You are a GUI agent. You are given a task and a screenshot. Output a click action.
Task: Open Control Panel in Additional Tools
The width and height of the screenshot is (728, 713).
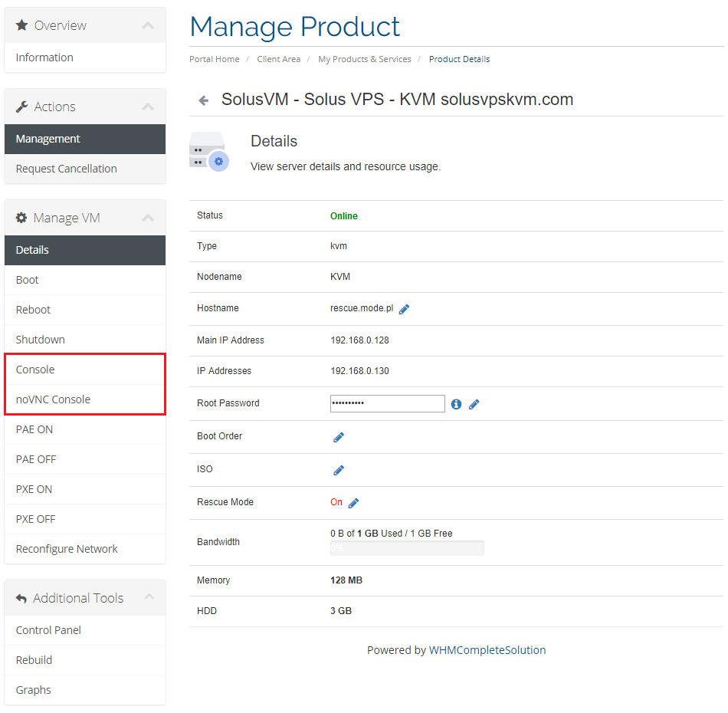[x=85, y=630]
